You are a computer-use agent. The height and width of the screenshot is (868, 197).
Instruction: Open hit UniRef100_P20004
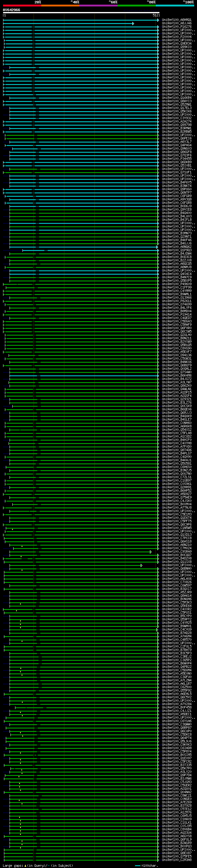pos(176,37)
